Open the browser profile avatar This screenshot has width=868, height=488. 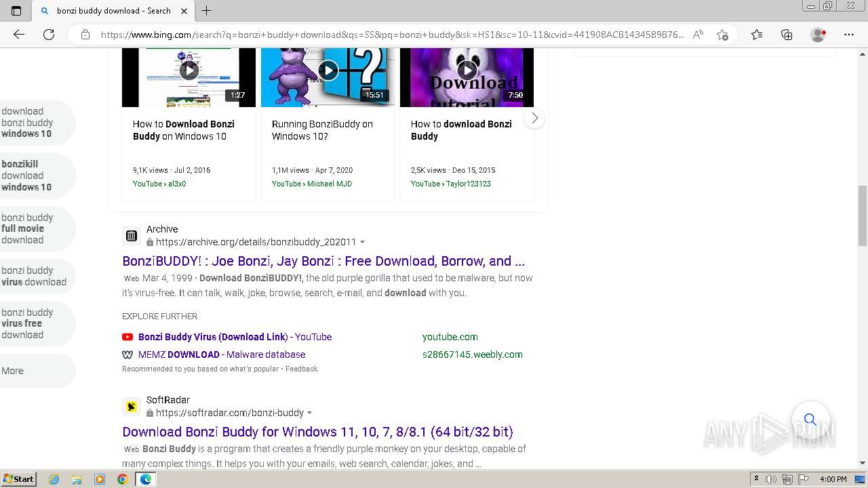[818, 35]
